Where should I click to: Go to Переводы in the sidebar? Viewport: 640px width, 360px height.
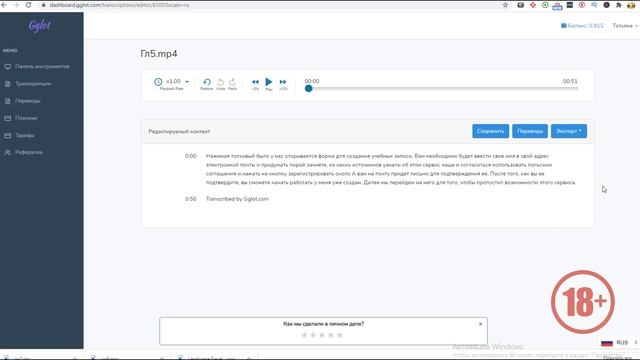click(28, 101)
